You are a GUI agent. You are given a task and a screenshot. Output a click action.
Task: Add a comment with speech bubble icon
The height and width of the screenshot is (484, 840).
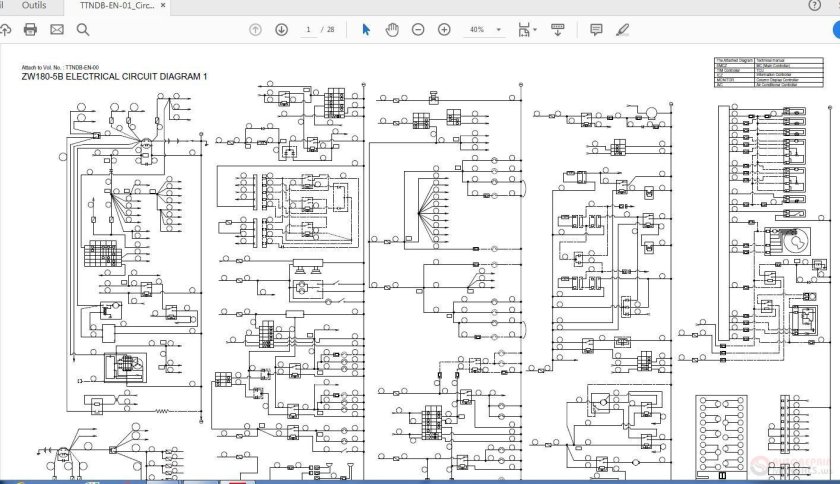[596, 30]
